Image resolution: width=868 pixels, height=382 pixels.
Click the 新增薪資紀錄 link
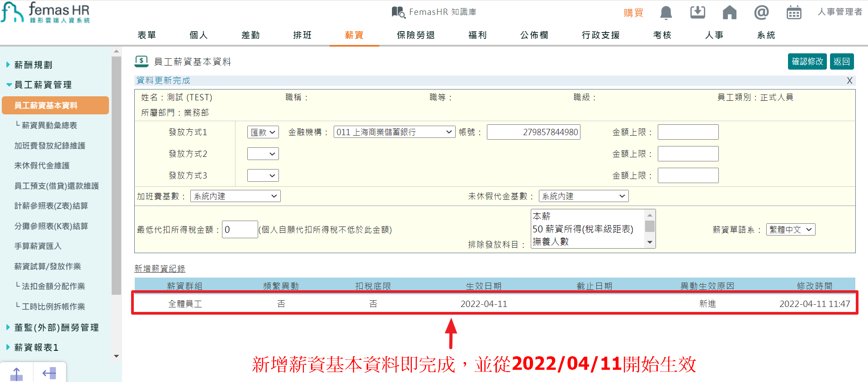click(x=160, y=269)
